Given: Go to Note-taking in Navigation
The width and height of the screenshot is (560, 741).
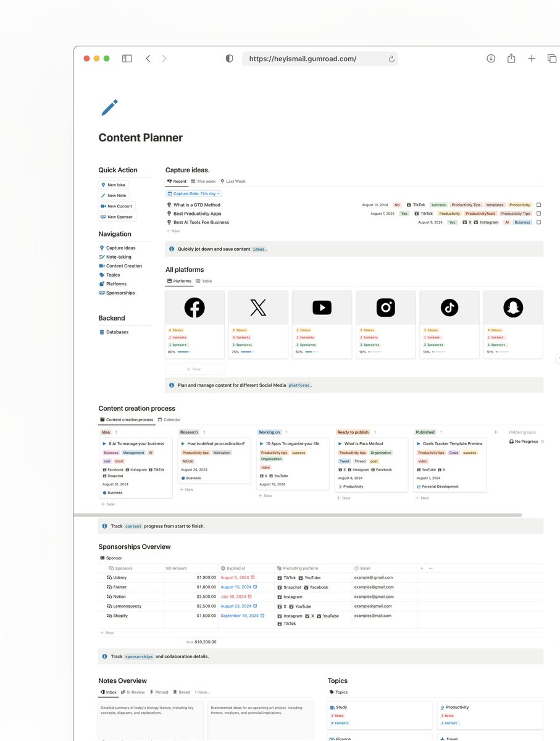Looking at the screenshot, I should point(115,257).
